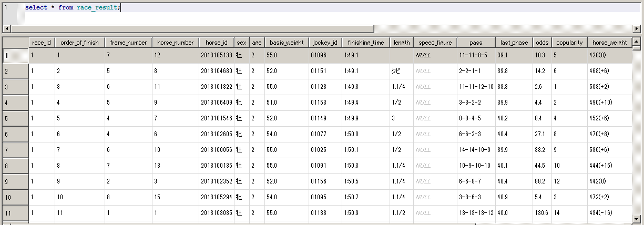The image size is (644, 225).
Task: Click the finishing_time column header
Action: click(x=366, y=43)
